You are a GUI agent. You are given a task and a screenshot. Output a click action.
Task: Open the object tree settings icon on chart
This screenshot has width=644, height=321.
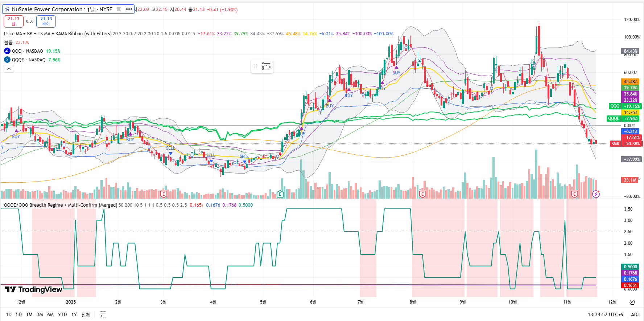[x=266, y=66]
